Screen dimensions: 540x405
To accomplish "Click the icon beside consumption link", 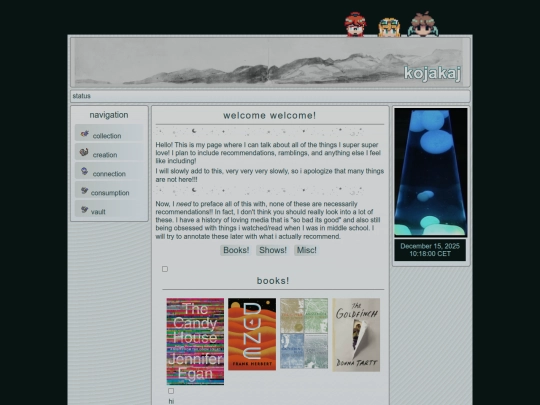I will pyautogui.click(x=84, y=190).
